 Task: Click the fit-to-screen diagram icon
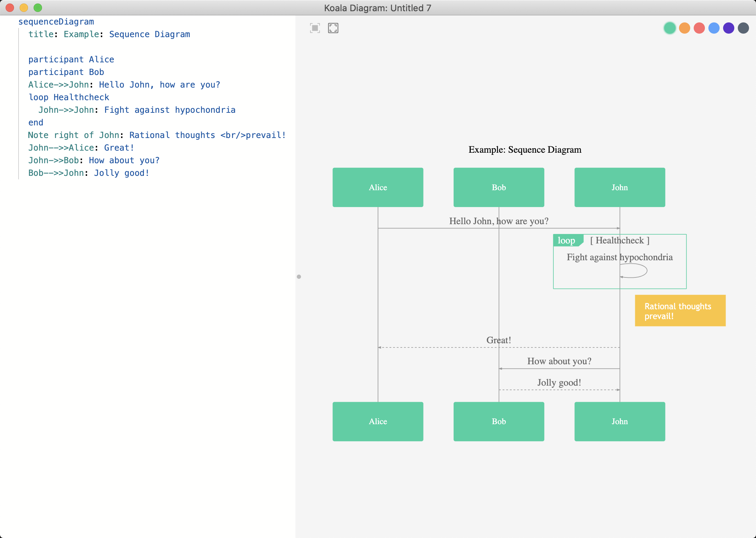315,28
